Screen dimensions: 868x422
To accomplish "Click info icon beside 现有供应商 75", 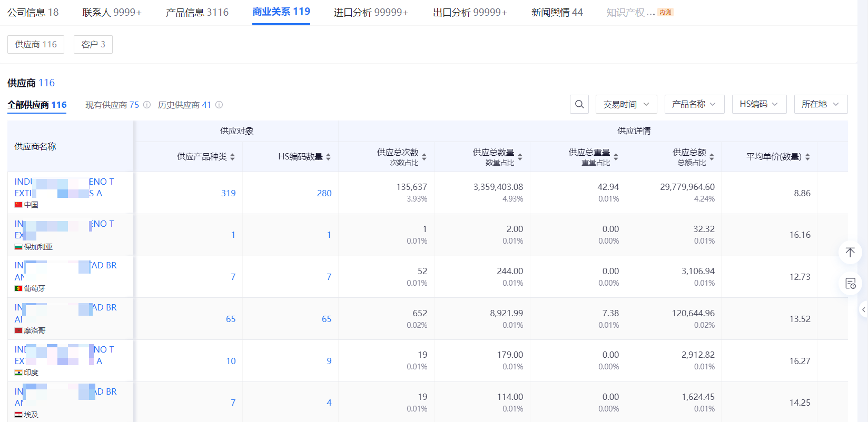I will click(147, 105).
